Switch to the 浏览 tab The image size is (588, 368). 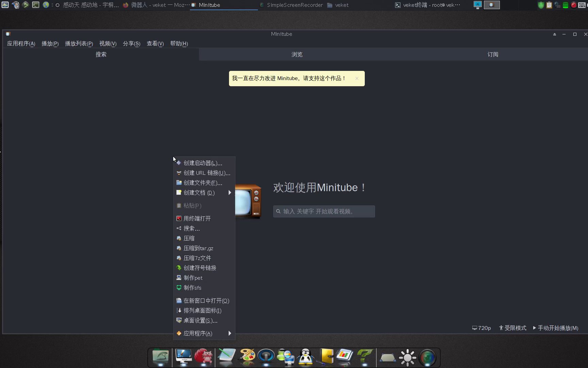pyautogui.click(x=297, y=55)
